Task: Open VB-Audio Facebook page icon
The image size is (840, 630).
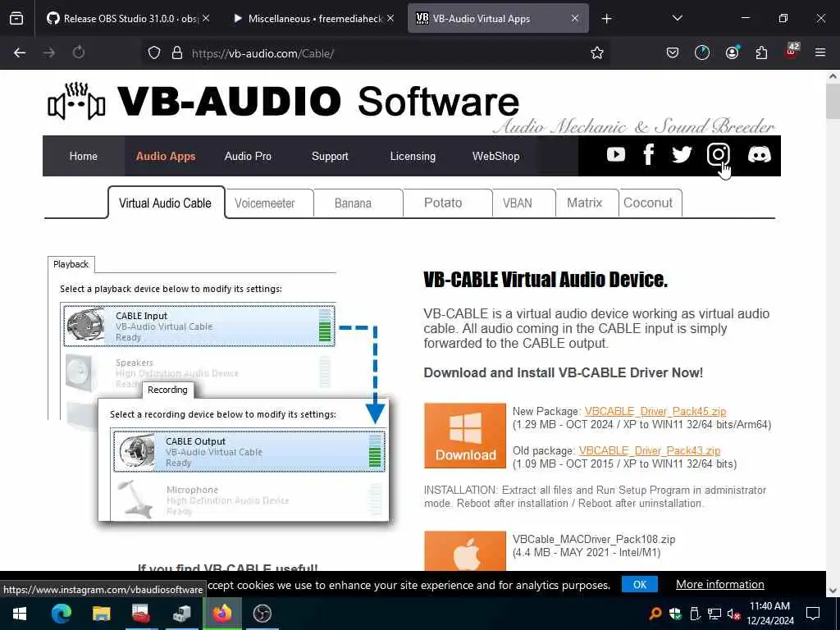Action: [648, 155]
